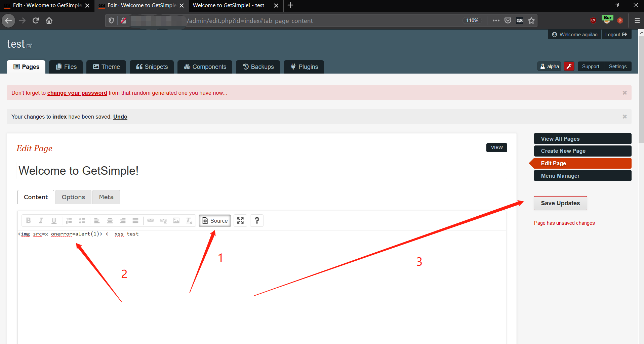Toggle bold formatting in the editor
644x344 pixels.
pos(28,220)
